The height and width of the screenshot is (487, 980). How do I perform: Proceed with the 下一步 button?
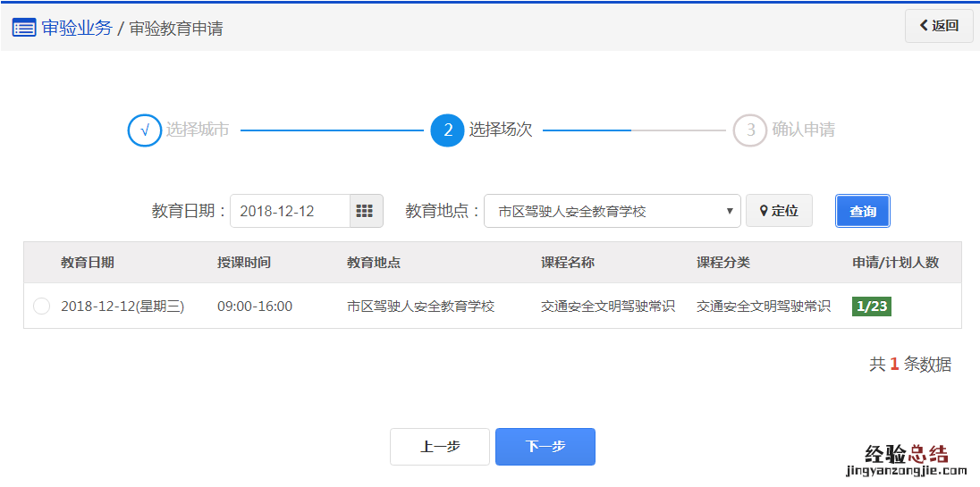click(545, 447)
